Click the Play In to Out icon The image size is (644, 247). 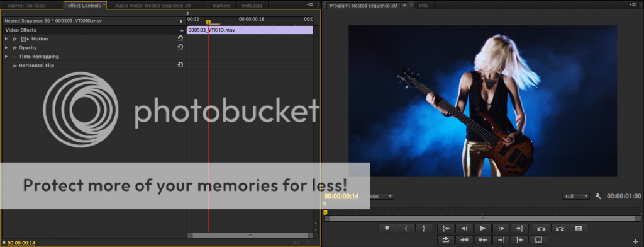click(x=446, y=239)
